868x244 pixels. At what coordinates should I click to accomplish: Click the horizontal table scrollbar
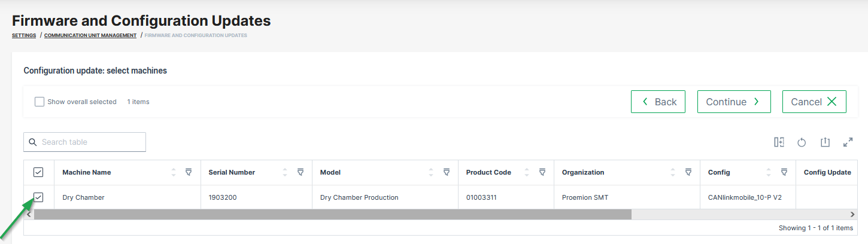[332, 214]
